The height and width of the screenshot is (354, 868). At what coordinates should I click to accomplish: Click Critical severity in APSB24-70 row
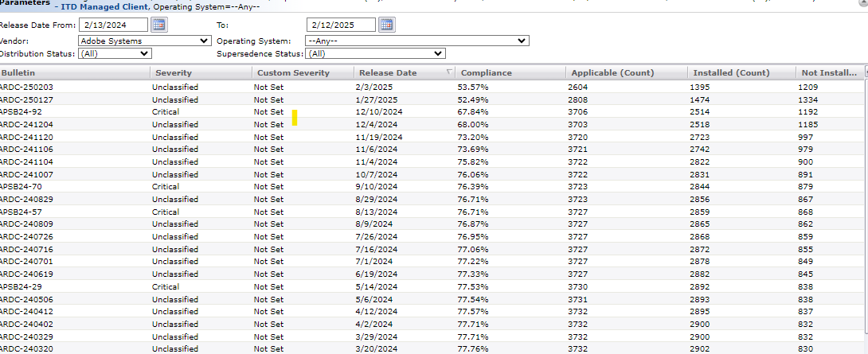click(x=166, y=186)
